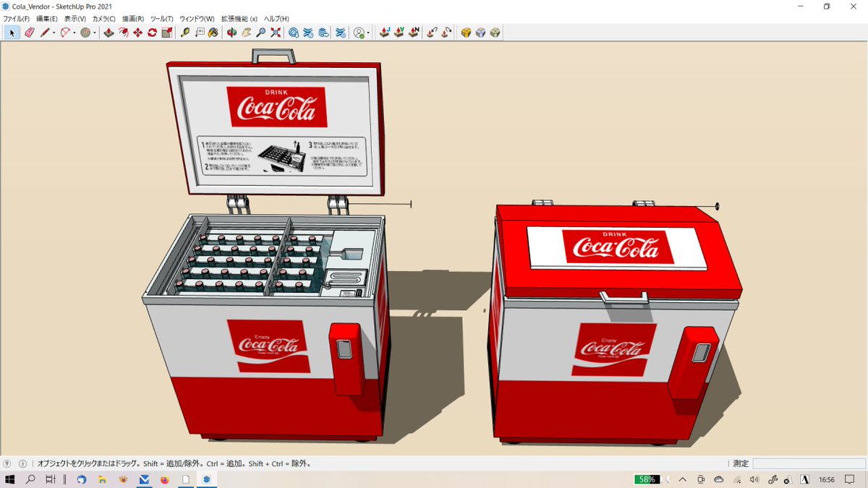Select the Pan hand tool
This screenshot has width=868, height=488.
coord(247,33)
